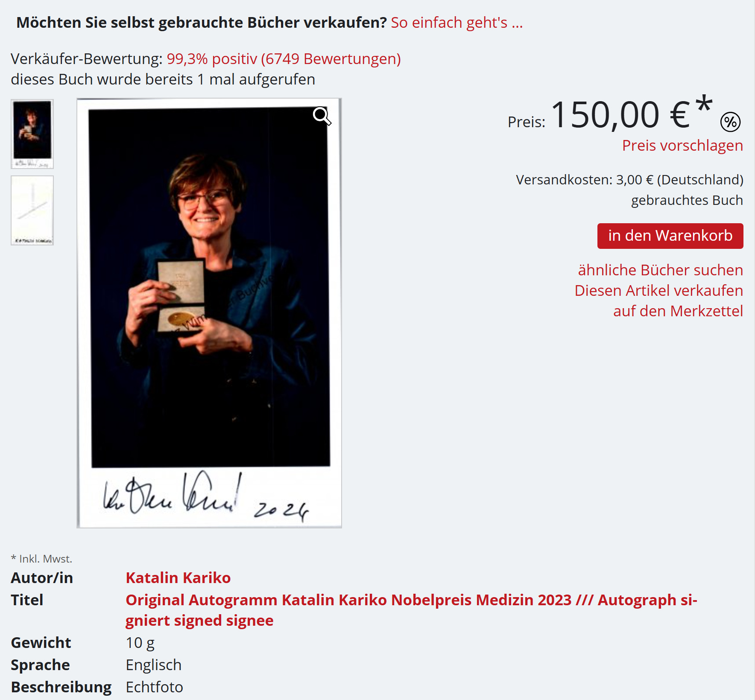Open the 'So einfach geht's ...' link
This screenshot has height=700, width=755.
pyautogui.click(x=457, y=23)
